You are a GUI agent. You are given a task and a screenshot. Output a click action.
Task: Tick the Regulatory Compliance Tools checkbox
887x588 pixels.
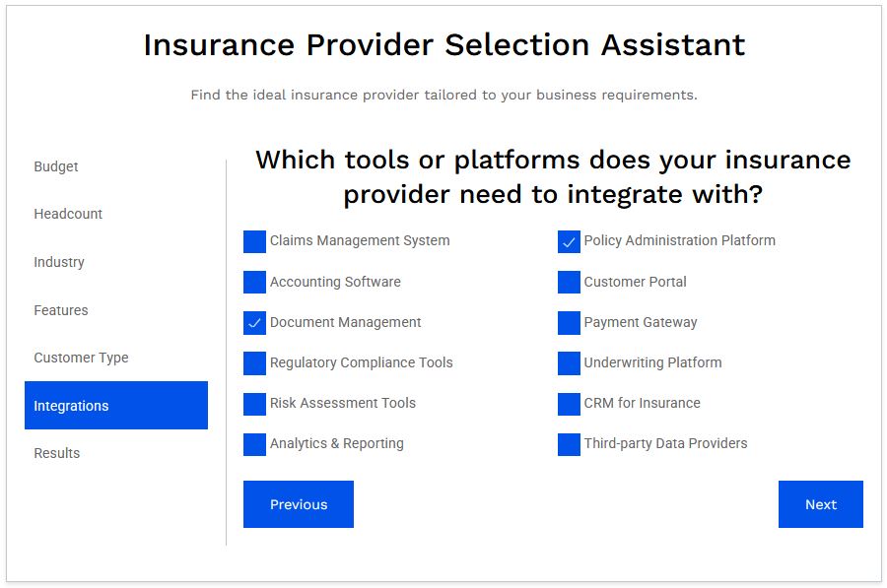pyautogui.click(x=254, y=363)
